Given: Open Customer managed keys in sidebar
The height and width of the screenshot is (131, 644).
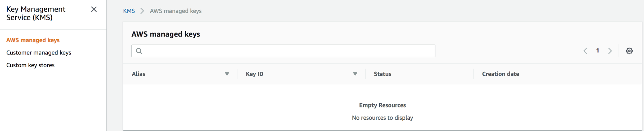Looking at the screenshot, I should pyautogui.click(x=39, y=53).
